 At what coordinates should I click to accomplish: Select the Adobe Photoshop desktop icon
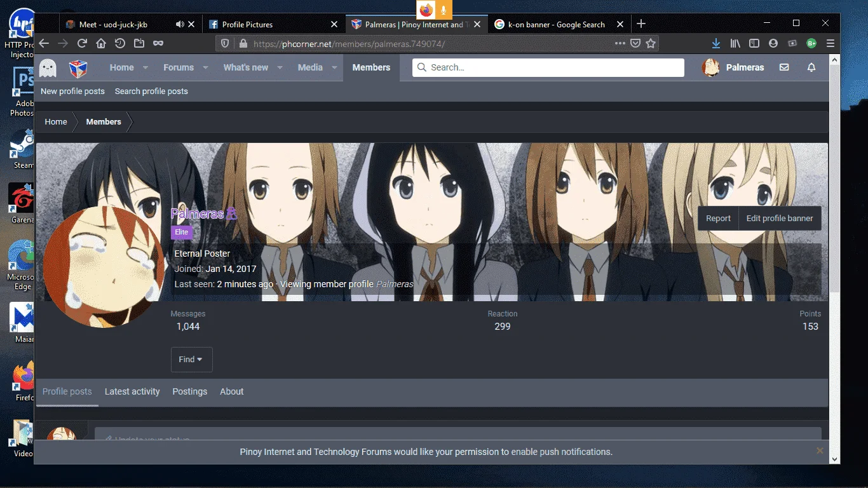(x=22, y=92)
